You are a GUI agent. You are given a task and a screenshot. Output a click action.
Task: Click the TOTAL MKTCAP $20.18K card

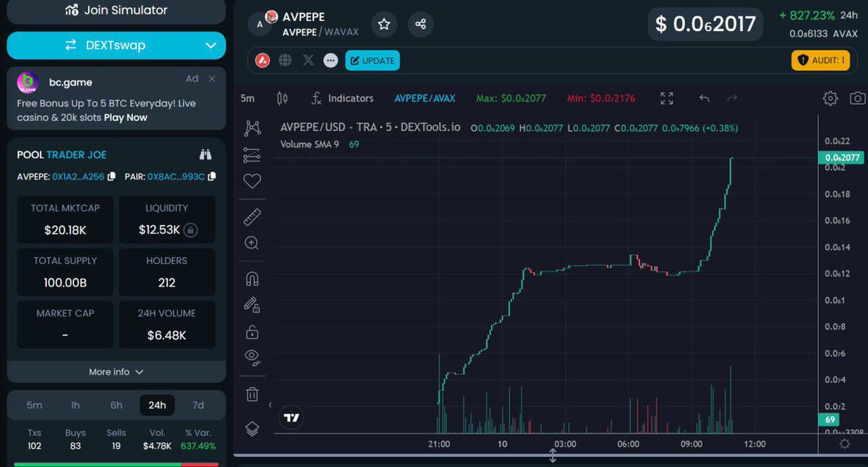coord(65,219)
